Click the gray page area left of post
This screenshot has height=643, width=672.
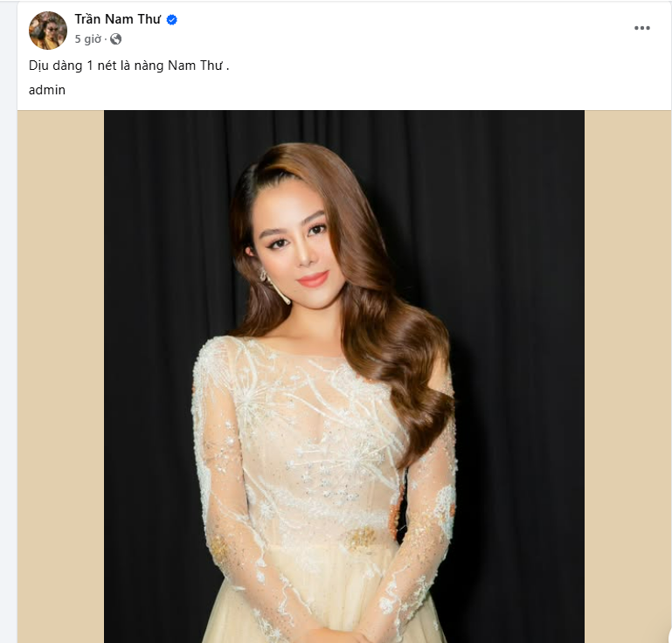pyautogui.click(x=8, y=349)
